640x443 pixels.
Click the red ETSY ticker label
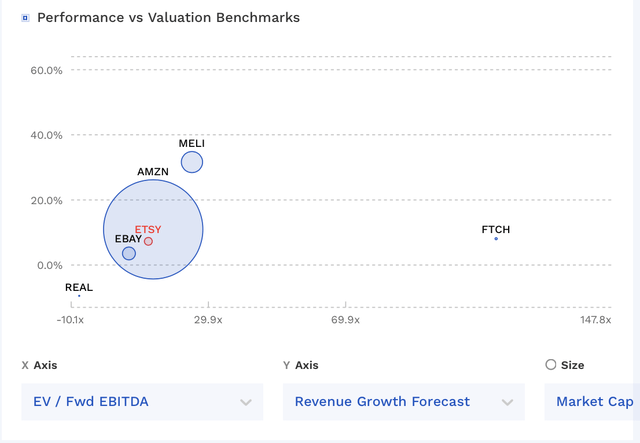[x=148, y=230]
